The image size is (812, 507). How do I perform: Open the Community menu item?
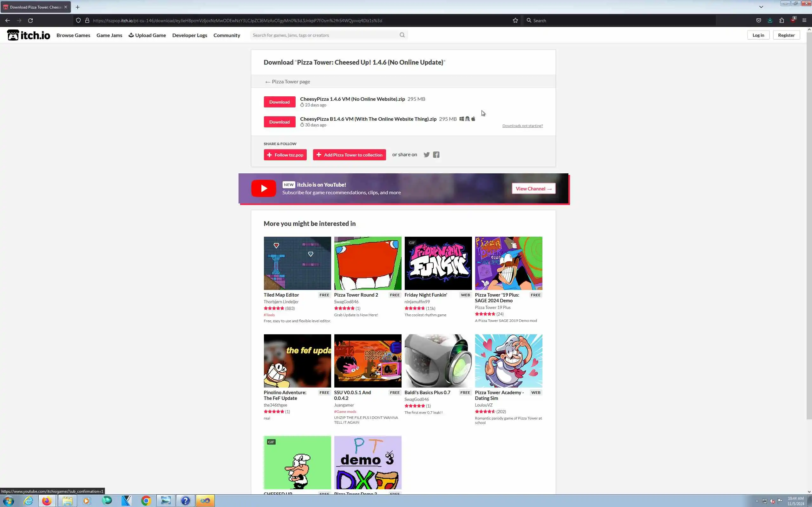(226, 35)
